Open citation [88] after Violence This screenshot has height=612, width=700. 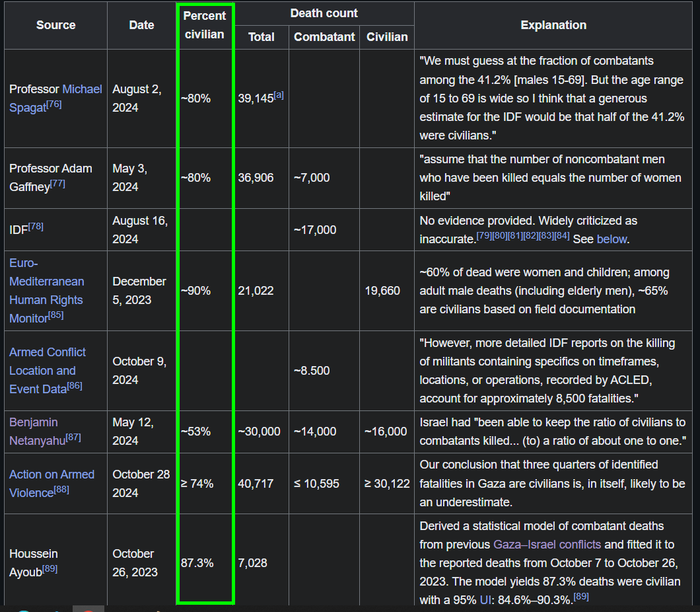coord(61,490)
